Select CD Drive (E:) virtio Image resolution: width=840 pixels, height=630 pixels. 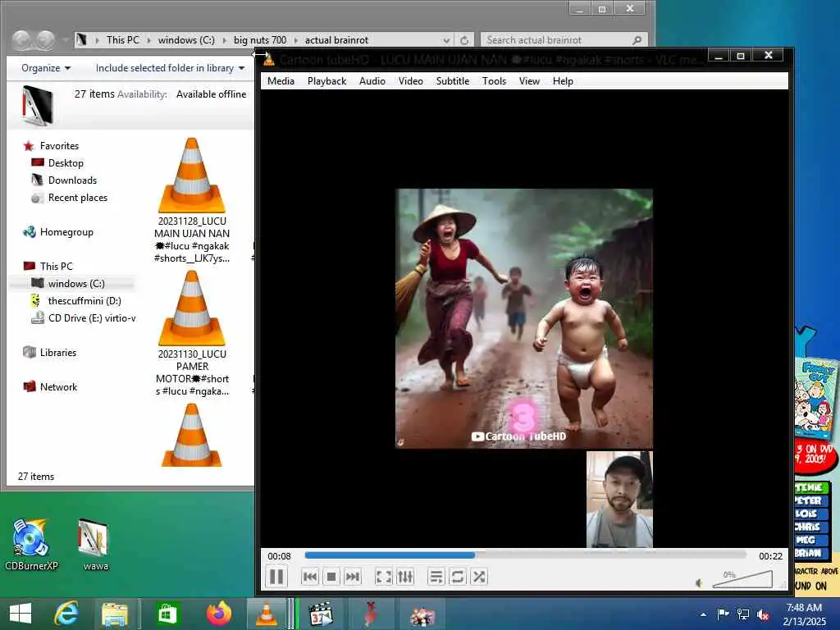click(91, 317)
